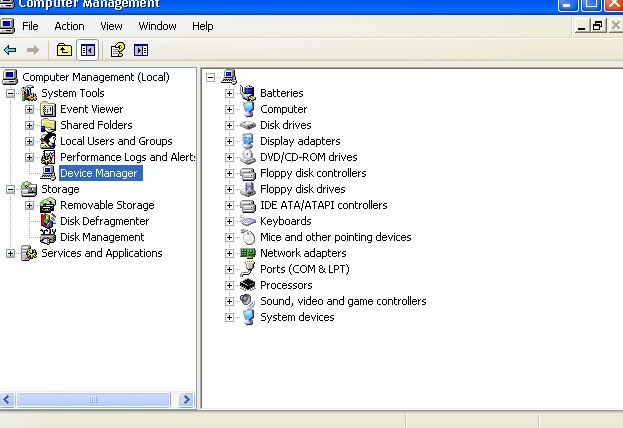Expand the Event Viewer node

point(29,109)
